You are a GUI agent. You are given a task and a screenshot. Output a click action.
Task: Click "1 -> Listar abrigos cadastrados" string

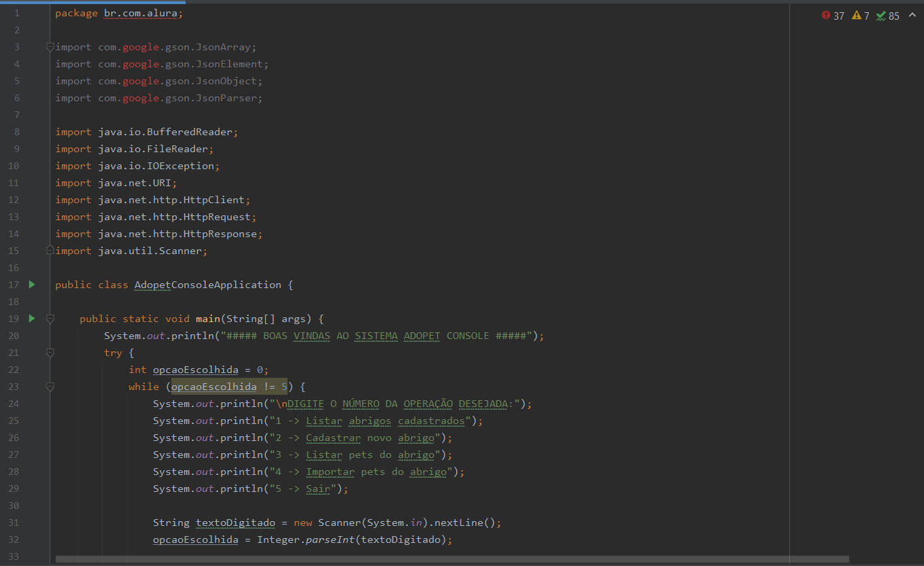pyautogui.click(x=371, y=421)
